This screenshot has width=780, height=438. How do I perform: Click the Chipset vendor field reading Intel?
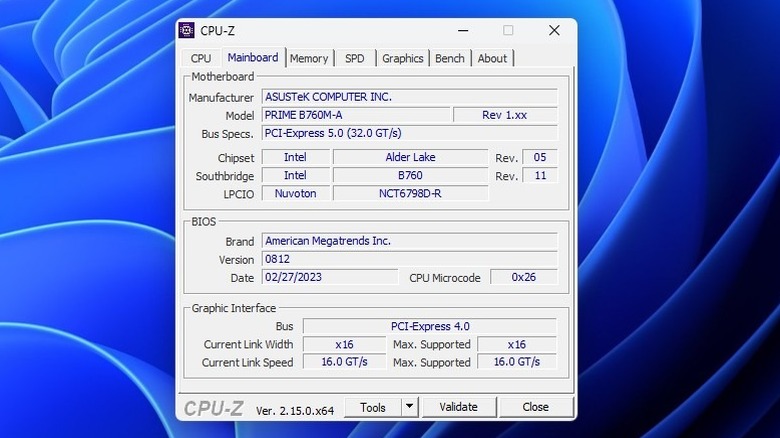(295, 157)
